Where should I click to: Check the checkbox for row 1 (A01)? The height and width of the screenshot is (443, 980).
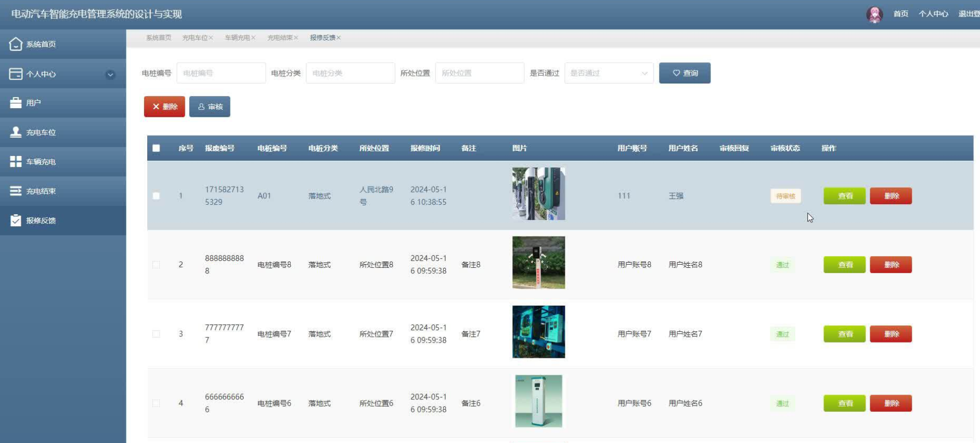(156, 196)
